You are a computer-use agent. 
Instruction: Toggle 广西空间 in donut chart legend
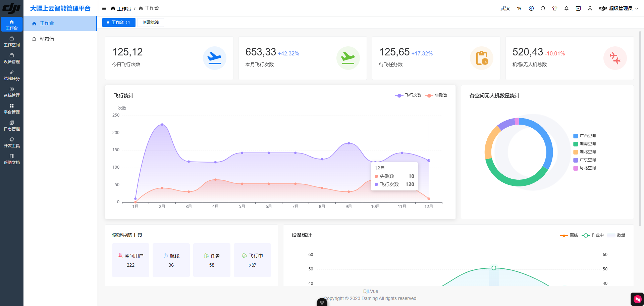tap(585, 136)
